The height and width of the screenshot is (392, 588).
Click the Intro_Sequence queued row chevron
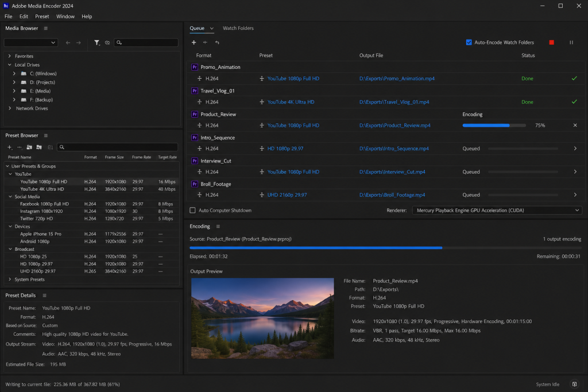(x=575, y=149)
